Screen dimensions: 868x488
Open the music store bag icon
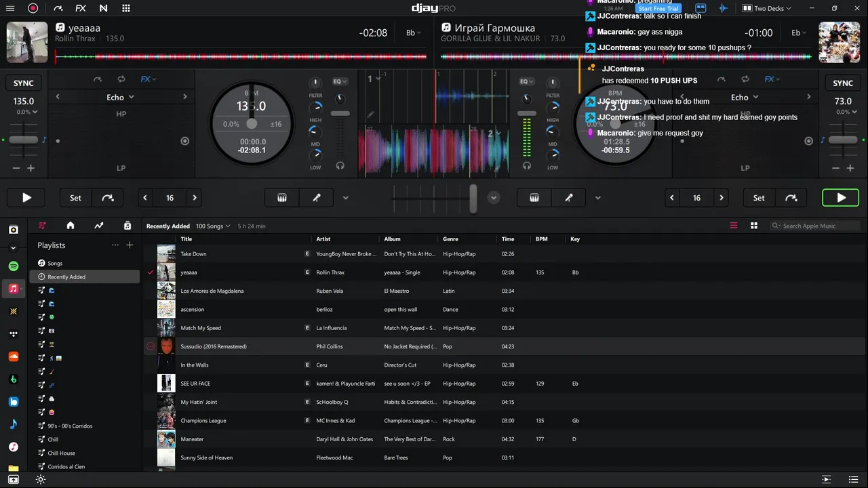pos(127,226)
